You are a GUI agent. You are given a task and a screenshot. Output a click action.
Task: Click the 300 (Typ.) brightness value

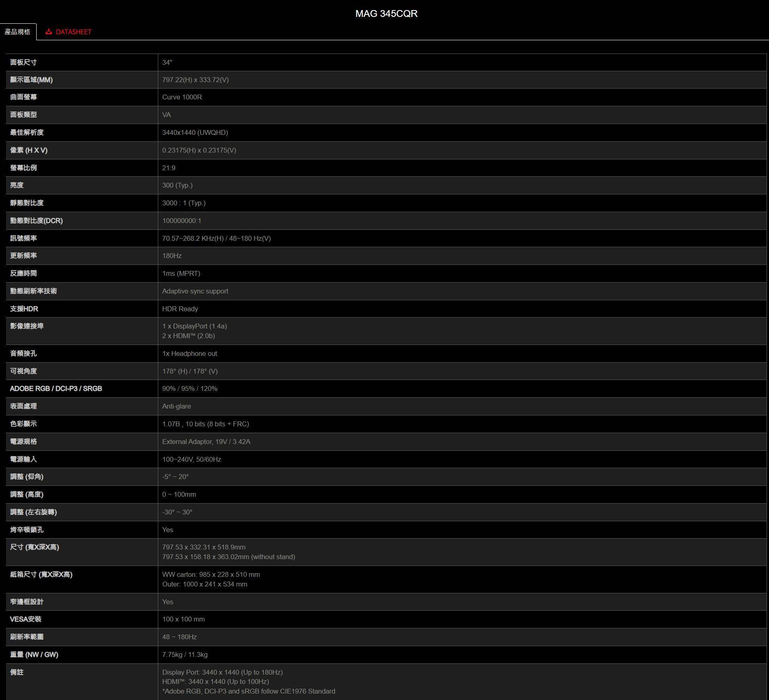pos(177,185)
